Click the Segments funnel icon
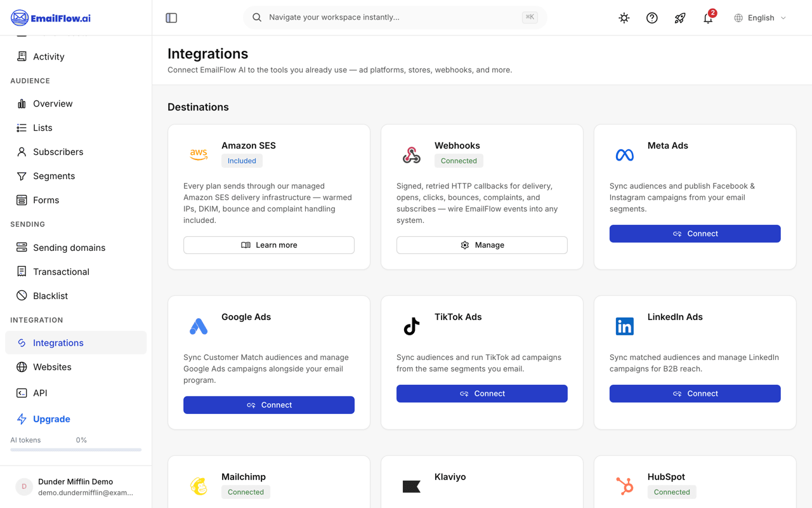This screenshot has height=508, width=812. click(22, 176)
